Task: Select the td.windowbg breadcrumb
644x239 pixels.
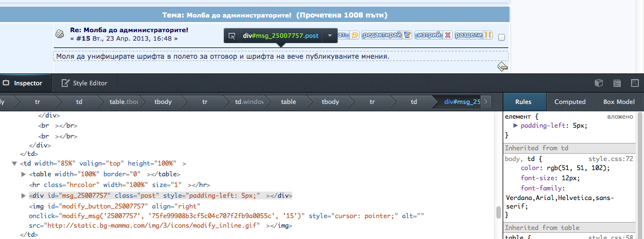Action: tap(249, 102)
